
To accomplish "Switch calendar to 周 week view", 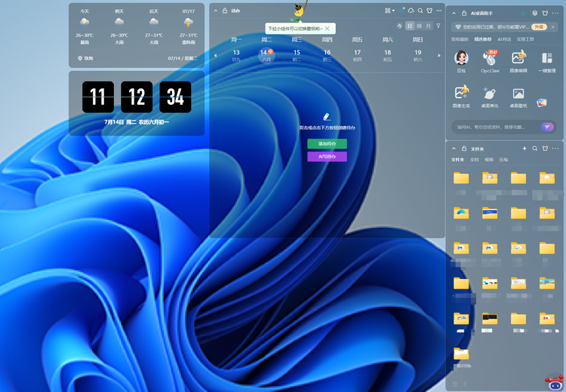I will [x=419, y=26].
